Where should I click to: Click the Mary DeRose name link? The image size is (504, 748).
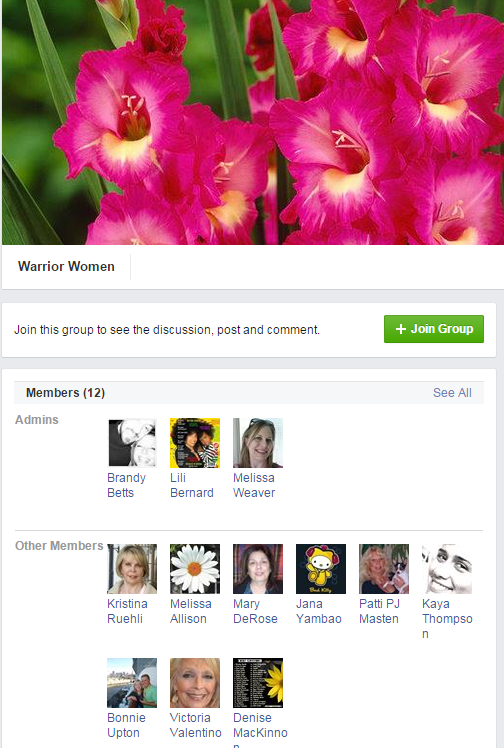tap(255, 611)
